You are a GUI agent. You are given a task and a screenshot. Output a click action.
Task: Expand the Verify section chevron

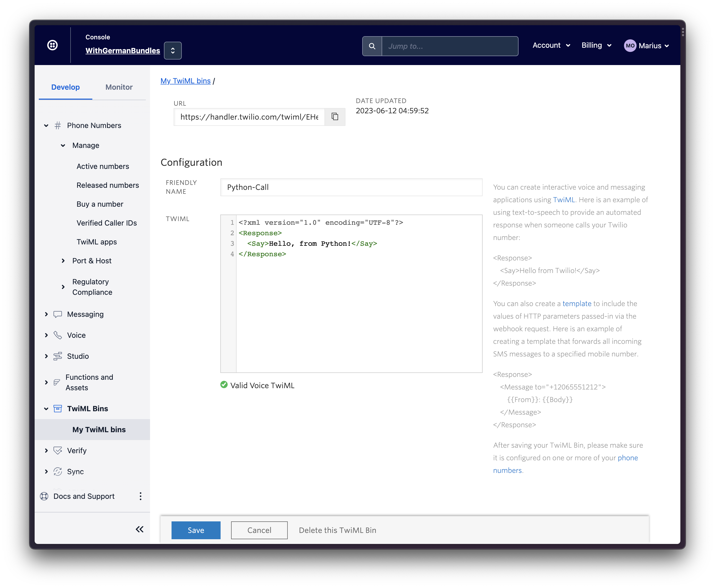[46, 451]
